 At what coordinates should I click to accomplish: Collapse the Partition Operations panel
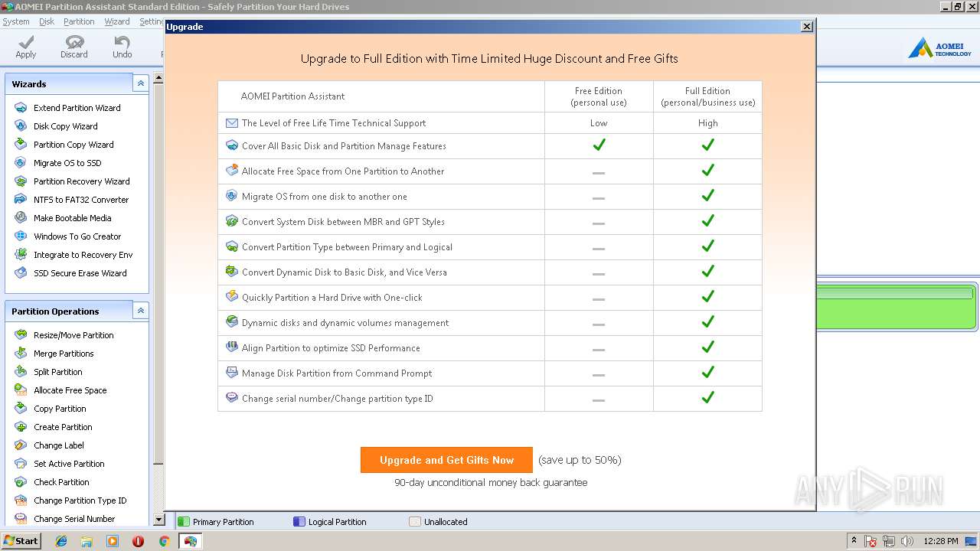pos(140,311)
